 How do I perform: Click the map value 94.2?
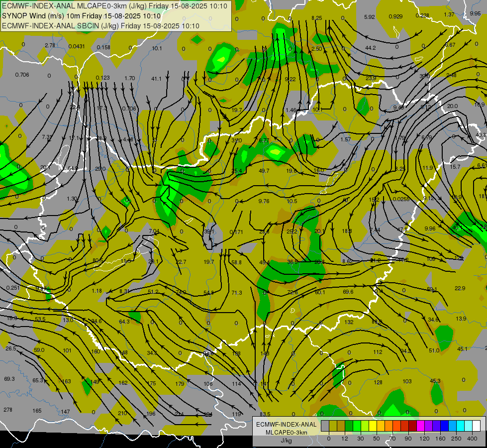tap(405, 351)
